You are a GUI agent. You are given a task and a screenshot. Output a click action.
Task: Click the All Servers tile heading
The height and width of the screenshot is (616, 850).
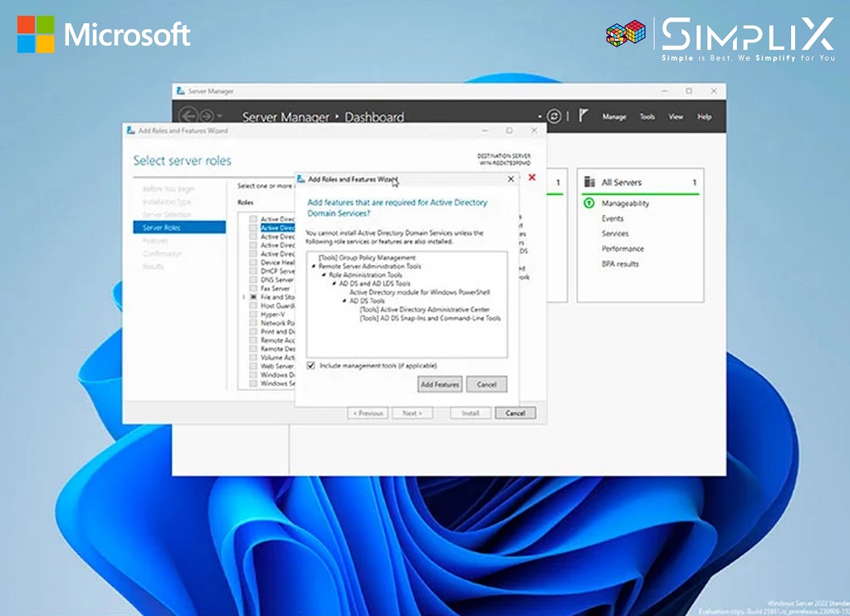click(621, 182)
